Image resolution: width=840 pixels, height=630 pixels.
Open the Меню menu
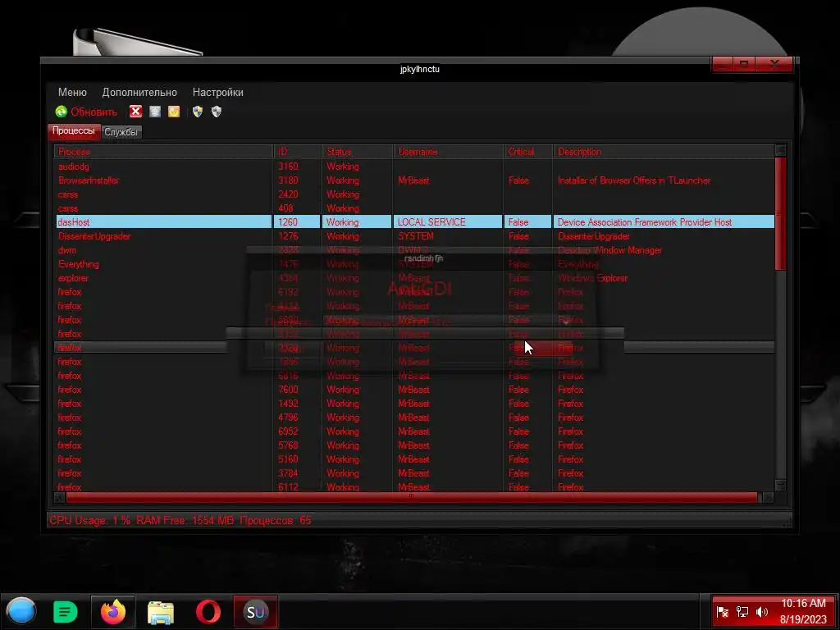click(x=72, y=92)
